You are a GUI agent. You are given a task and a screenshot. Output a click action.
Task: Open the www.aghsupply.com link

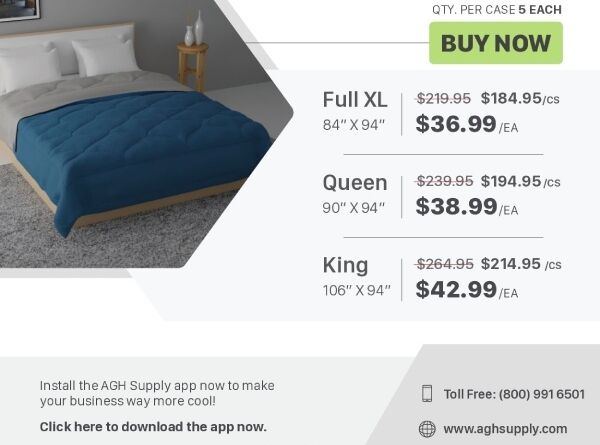click(505, 429)
